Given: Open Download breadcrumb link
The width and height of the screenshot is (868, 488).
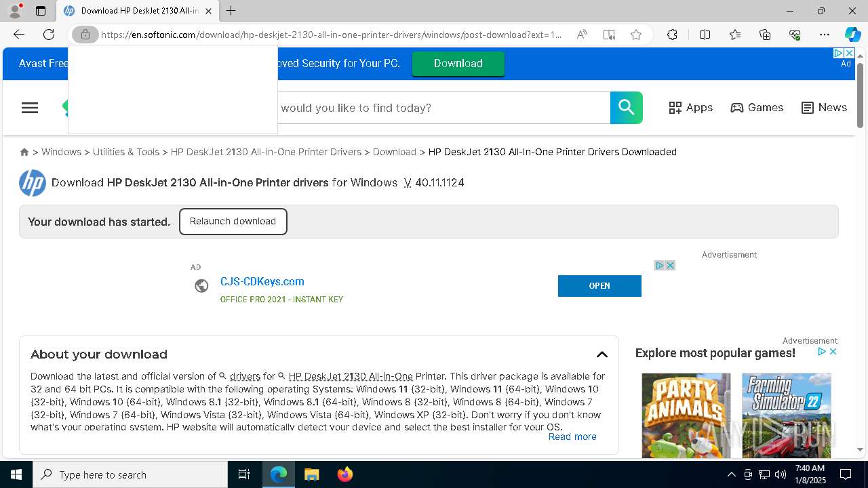Looking at the screenshot, I should (395, 152).
